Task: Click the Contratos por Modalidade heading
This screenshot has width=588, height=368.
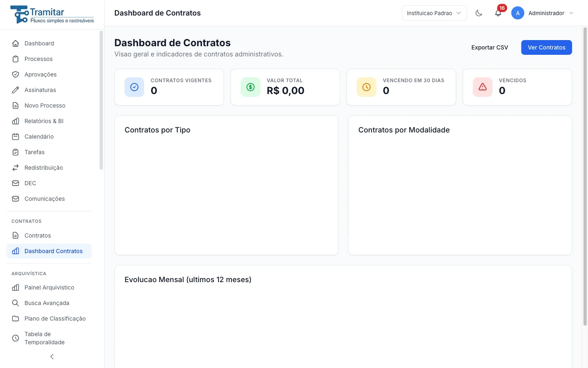Action: 404,130
